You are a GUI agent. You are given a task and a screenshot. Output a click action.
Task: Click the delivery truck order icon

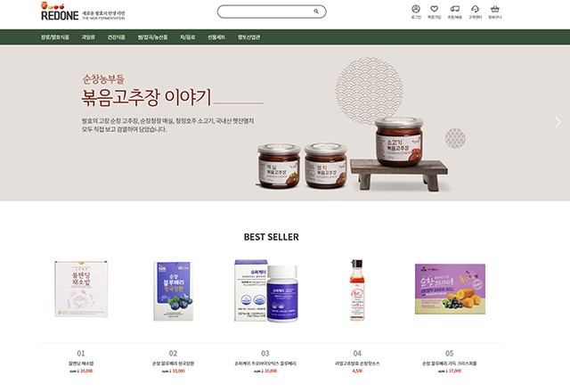pos(455,9)
